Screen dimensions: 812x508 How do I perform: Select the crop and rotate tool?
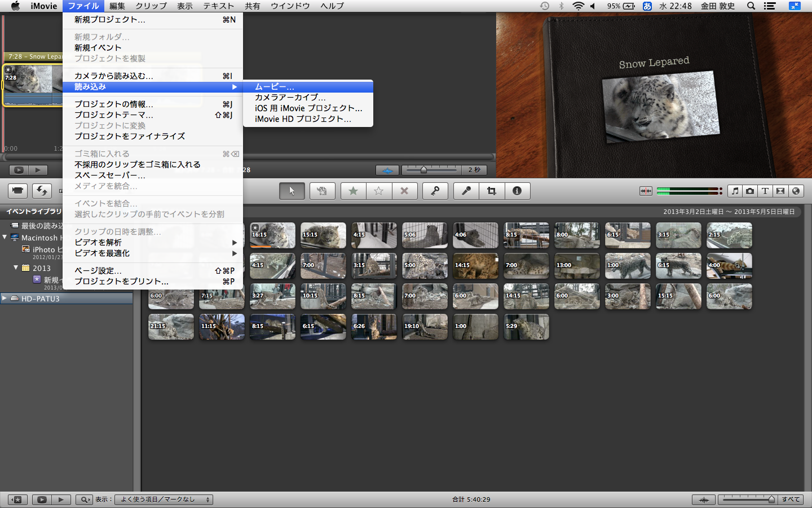point(491,191)
